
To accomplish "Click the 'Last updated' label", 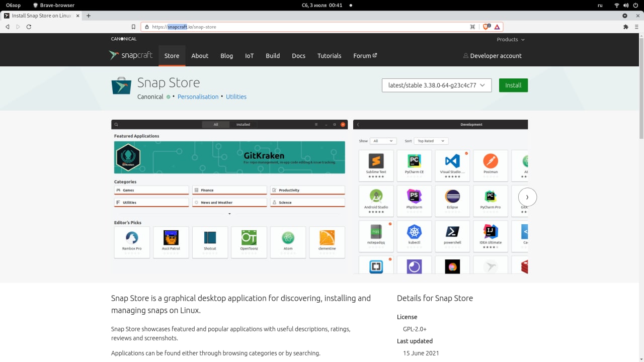I will pos(415,341).
